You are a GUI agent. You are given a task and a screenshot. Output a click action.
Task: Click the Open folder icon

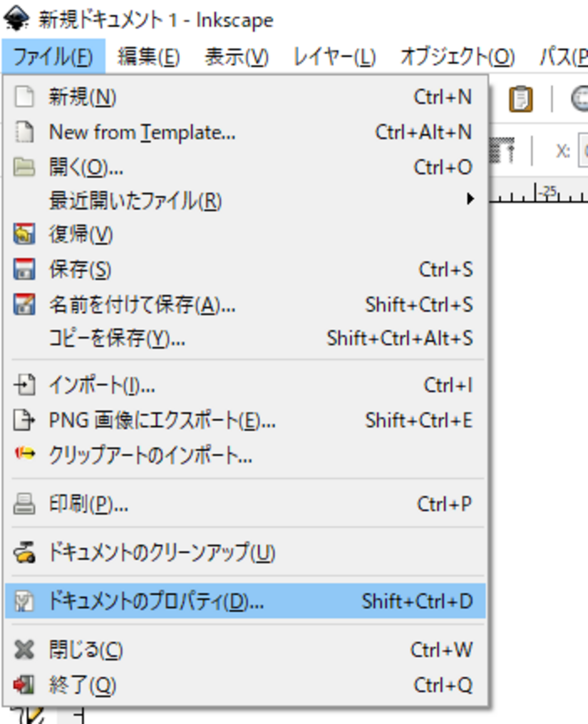click(24, 167)
